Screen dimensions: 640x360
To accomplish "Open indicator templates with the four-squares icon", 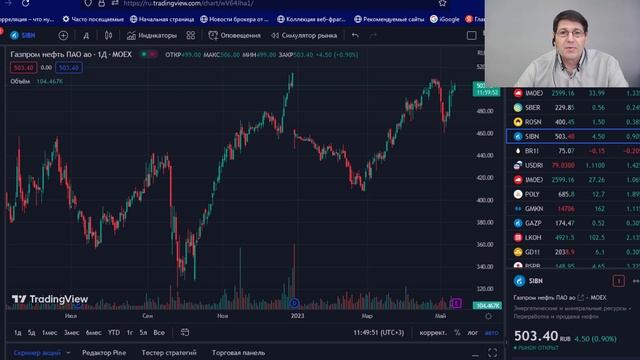I will [191, 36].
